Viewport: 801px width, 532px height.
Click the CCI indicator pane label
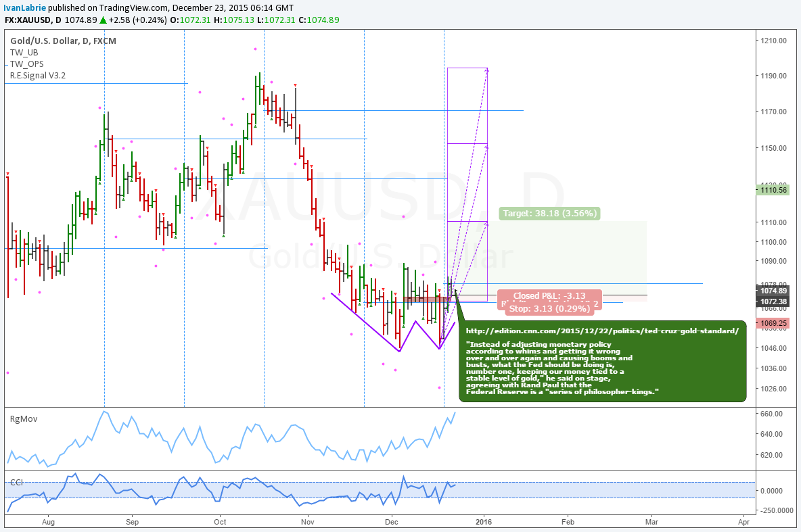coord(16,483)
